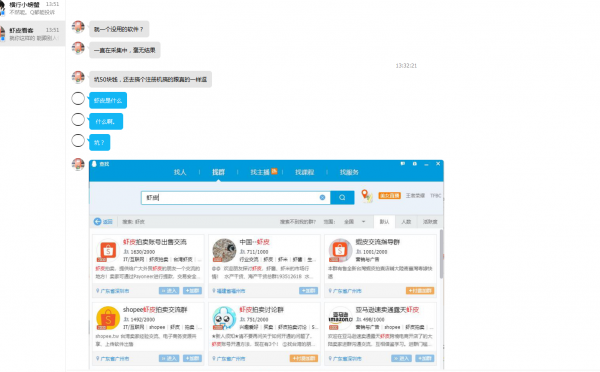Click 进入 on 亚马逊速卖通露天虾皮 card
This screenshot has height=372, width=600.
401,358
